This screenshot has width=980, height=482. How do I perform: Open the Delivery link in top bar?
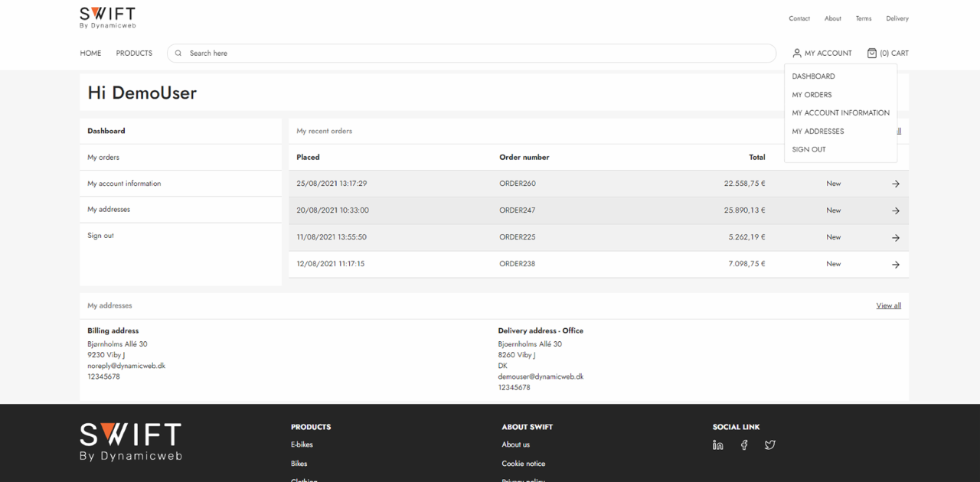tap(897, 18)
